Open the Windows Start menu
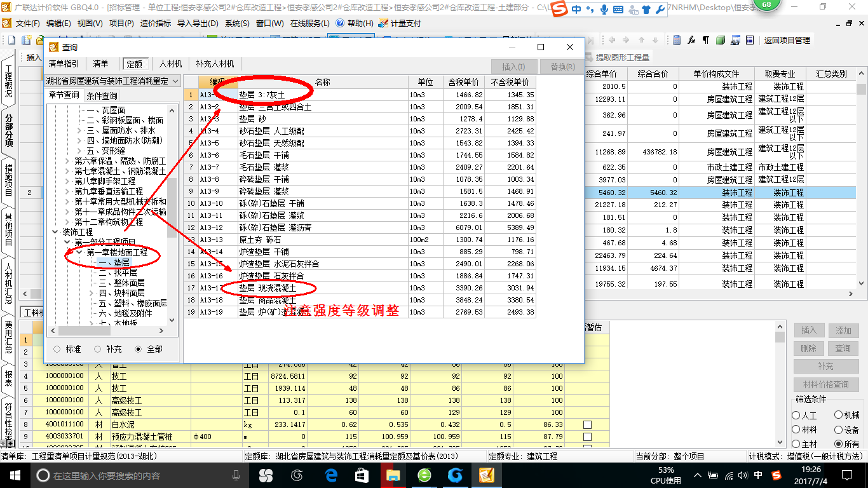Screen dimensions: 868x488 [x=15, y=475]
